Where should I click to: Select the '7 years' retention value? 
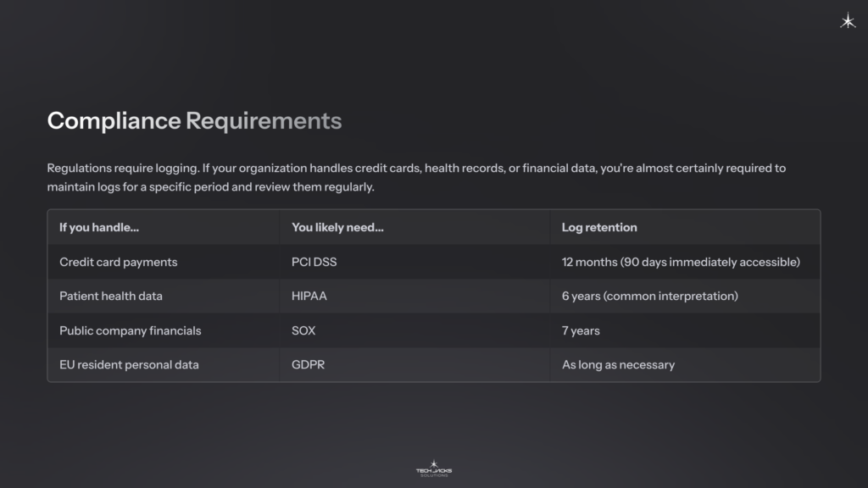point(581,330)
